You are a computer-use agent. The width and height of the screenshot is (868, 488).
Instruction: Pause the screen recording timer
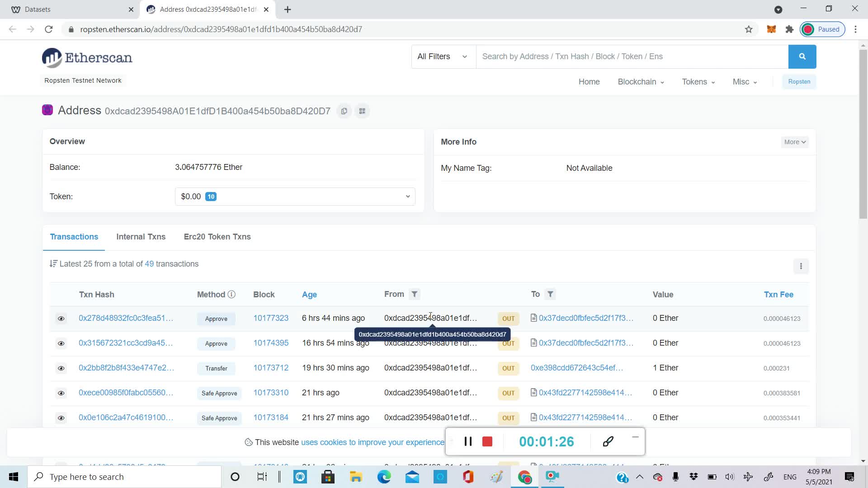[x=468, y=441]
